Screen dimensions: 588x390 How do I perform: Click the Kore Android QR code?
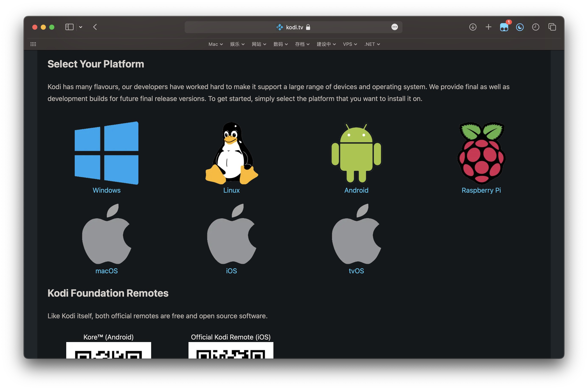point(108,351)
